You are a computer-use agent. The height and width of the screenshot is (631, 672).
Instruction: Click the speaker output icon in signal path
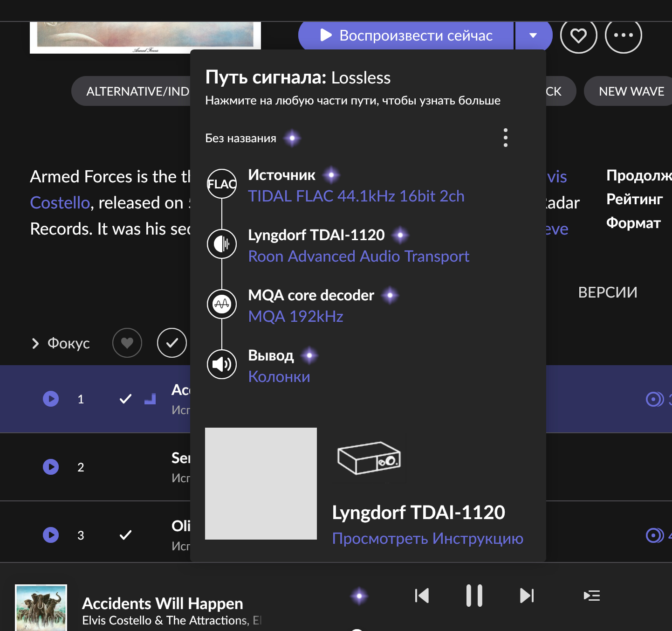pyautogui.click(x=222, y=364)
